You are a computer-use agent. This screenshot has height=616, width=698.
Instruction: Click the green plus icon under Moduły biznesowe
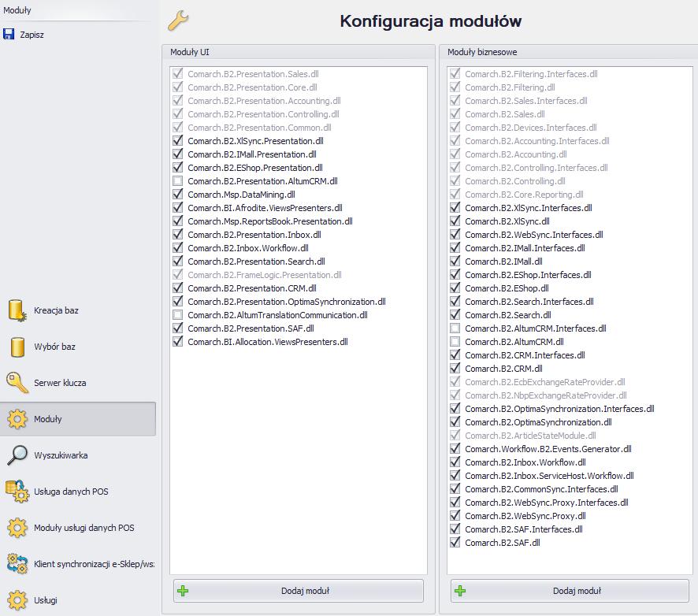(x=460, y=591)
